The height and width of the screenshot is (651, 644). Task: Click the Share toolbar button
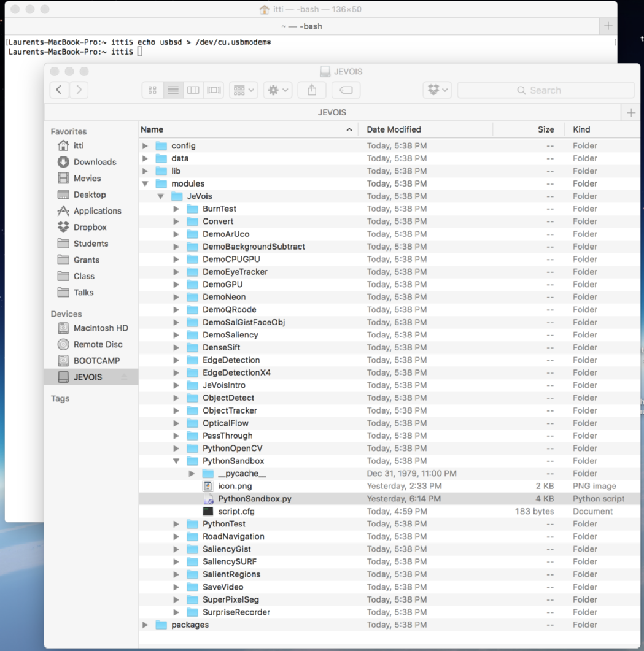coord(312,90)
